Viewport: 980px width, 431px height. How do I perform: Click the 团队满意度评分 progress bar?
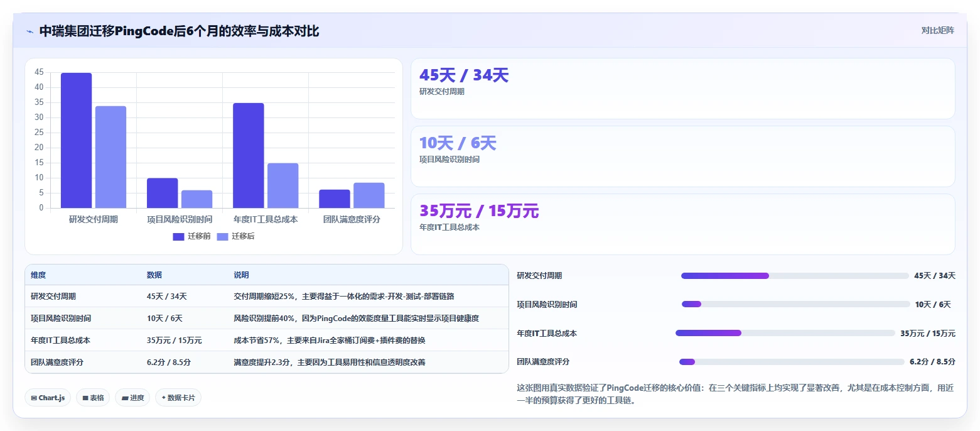(x=792, y=362)
